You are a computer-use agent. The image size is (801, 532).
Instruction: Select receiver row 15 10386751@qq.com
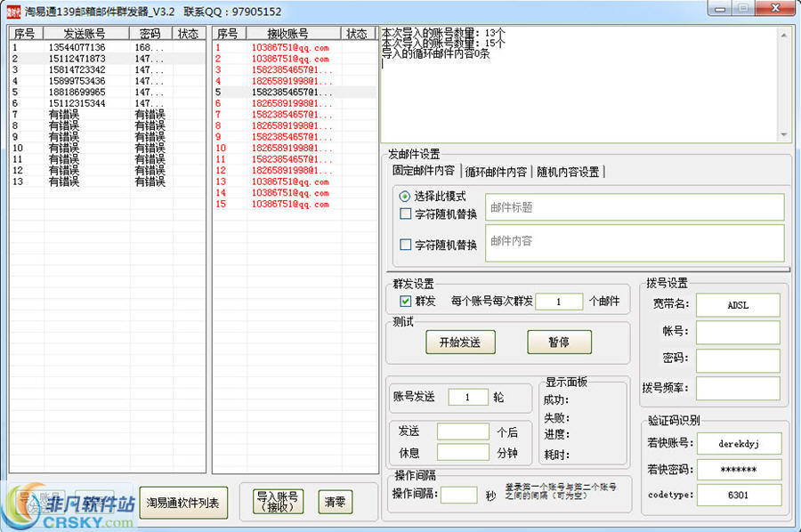tap(295, 205)
